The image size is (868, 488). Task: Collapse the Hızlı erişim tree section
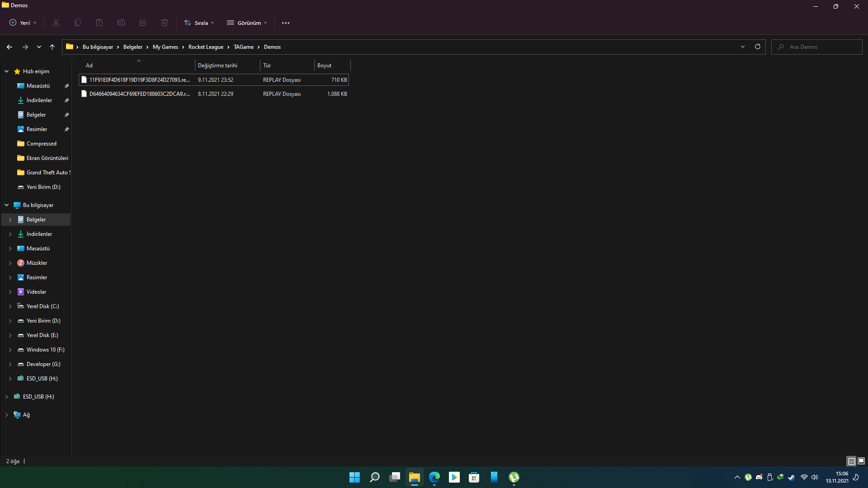point(7,71)
